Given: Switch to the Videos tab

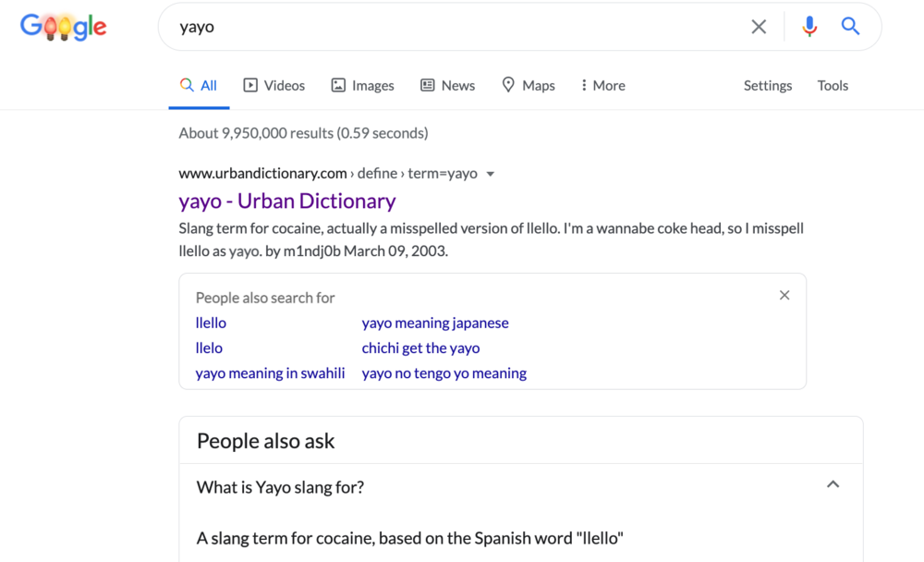Looking at the screenshot, I should tap(274, 86).
